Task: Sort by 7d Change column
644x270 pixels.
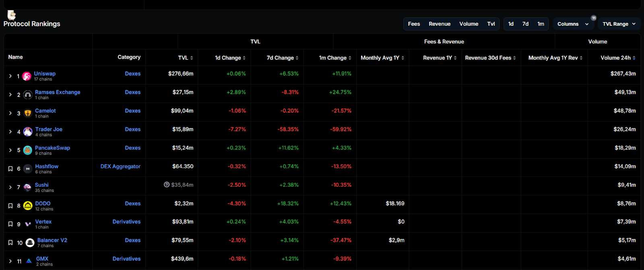Action: click(x=297, y=58)
